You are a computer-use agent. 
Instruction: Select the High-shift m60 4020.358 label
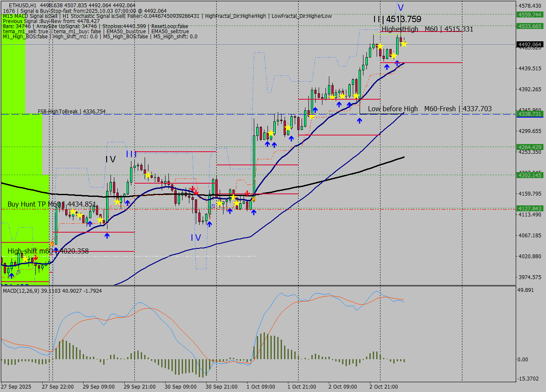click(48, 251)
